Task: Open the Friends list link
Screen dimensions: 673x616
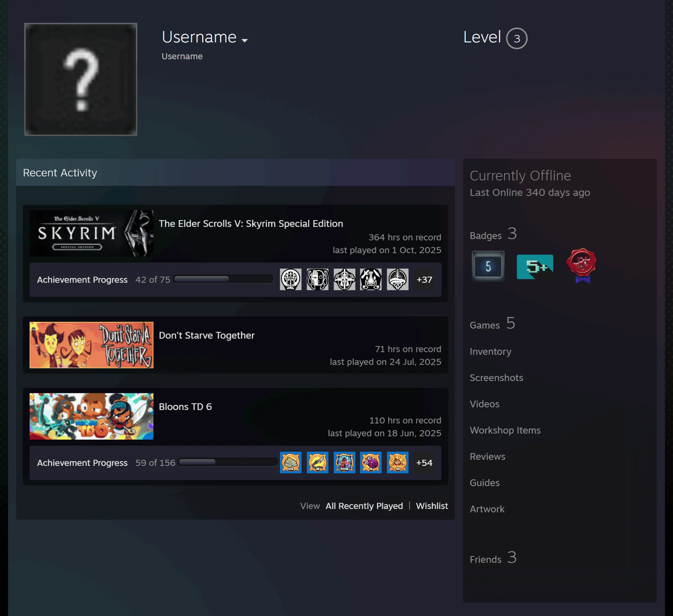Action: (493, 558)
